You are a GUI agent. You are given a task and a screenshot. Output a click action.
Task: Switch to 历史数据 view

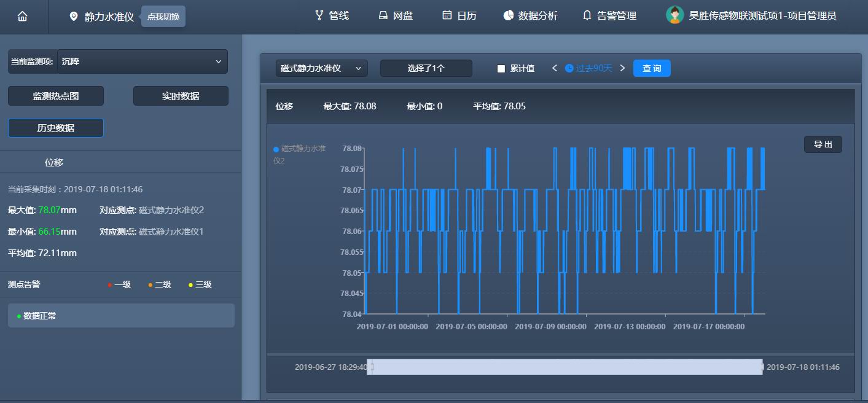click(56, 128)
